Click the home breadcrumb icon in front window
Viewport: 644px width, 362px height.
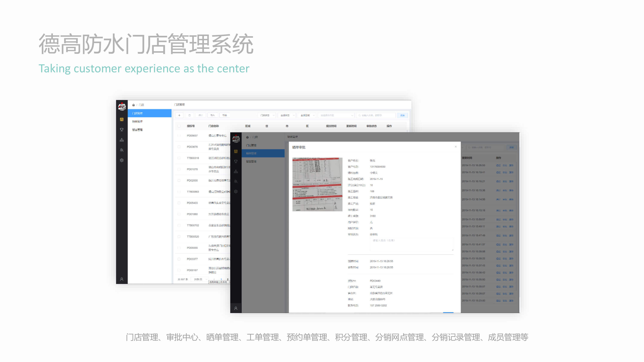point(248,137)
